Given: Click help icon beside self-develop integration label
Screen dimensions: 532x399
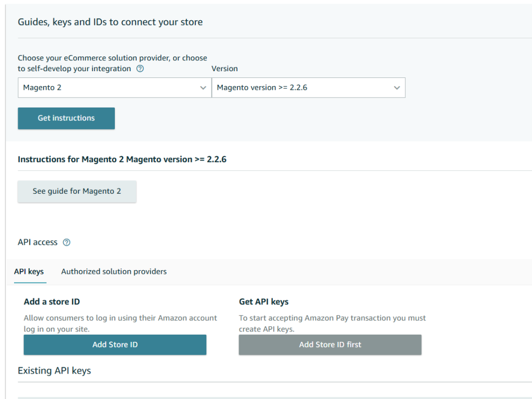Looking at the screenshot, I should click(x=140, y=69).
